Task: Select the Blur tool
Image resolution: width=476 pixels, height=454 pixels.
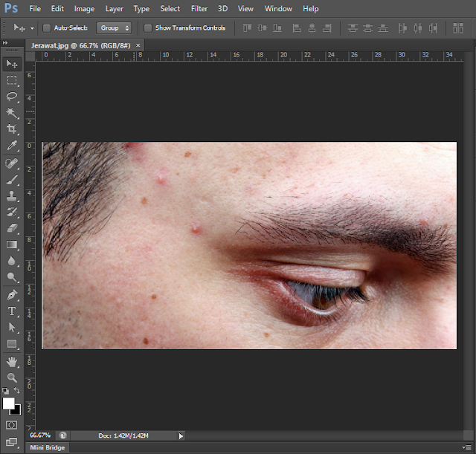Action: point(12,261)
